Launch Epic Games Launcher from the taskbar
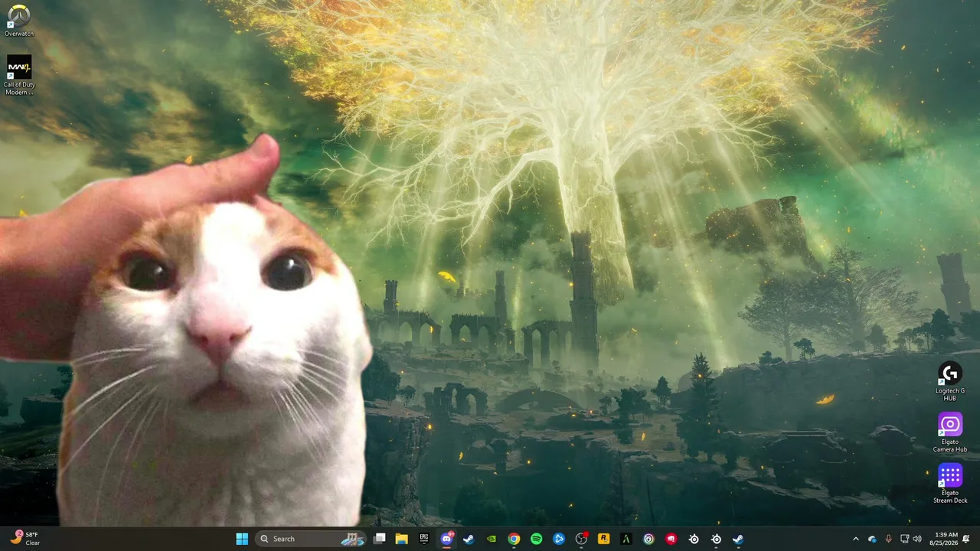 click(x=424, y=539)
